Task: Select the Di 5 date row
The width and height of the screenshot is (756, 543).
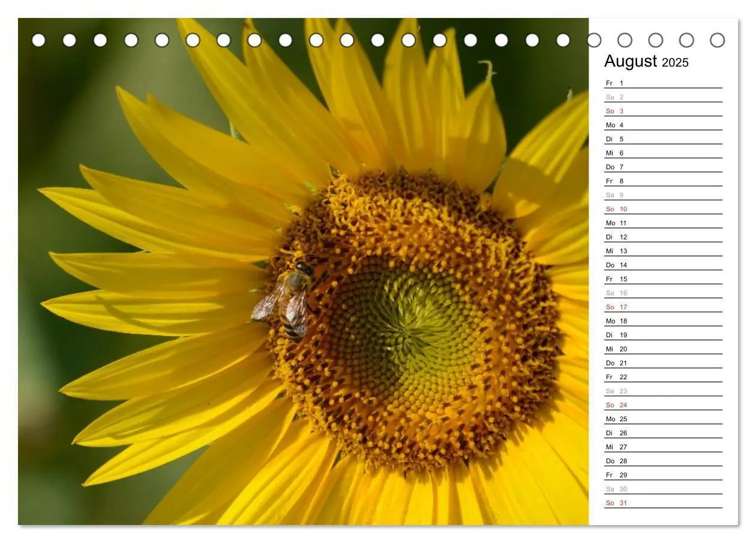Action: tap(663, 139)
